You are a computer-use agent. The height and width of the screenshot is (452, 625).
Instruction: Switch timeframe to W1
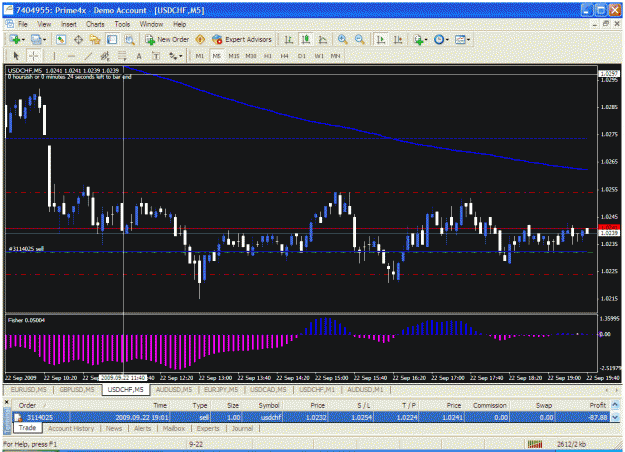pos(319,56)
